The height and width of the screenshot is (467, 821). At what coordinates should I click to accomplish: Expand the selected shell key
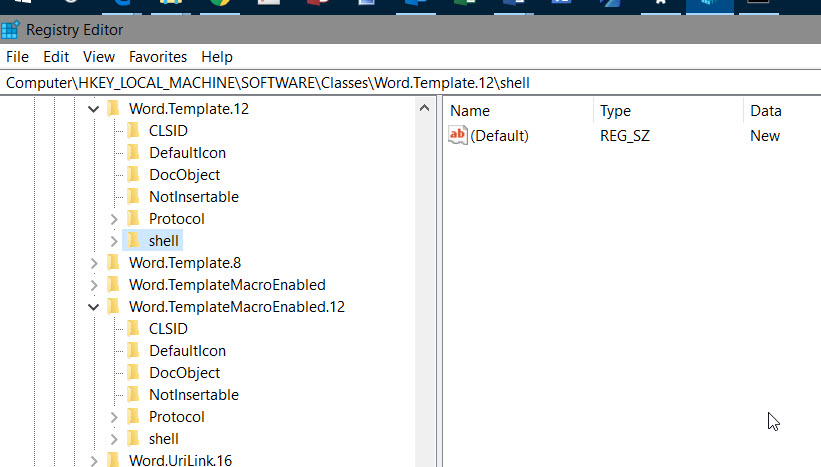114,241
